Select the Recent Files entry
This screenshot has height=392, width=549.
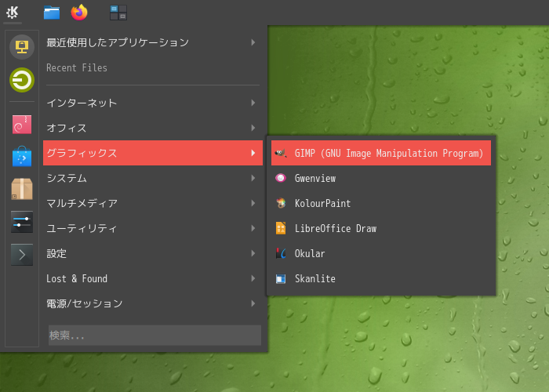[x=153, y=67]
